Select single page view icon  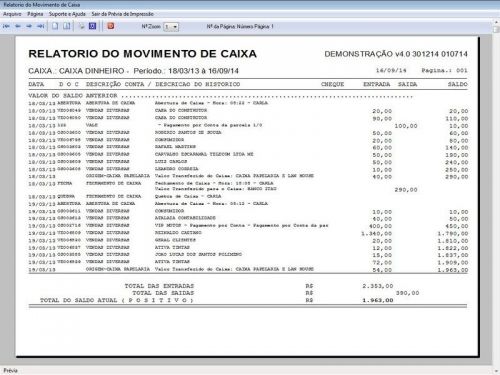[55, 26]
